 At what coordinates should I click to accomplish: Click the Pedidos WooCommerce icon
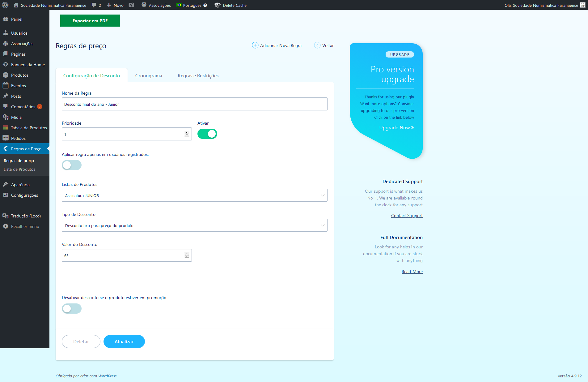pyautogui.click(x=6, y=138)
